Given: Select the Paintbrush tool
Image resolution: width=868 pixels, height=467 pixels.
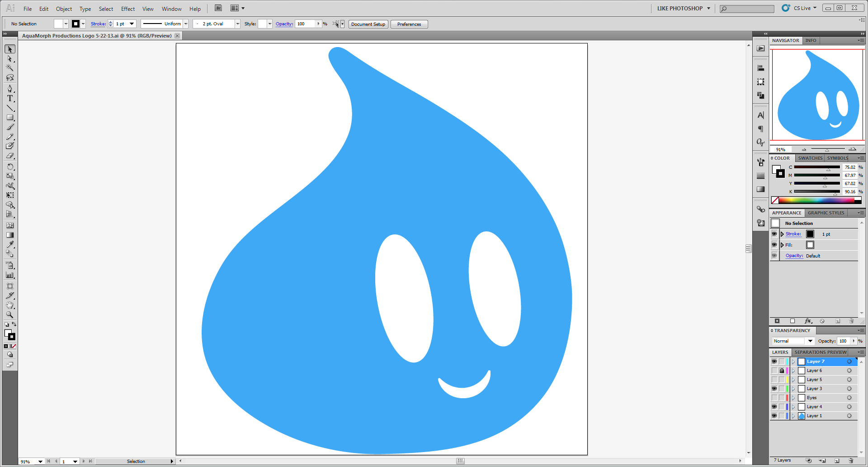Looking at the screenshot, I should click(x=9, y=127).
